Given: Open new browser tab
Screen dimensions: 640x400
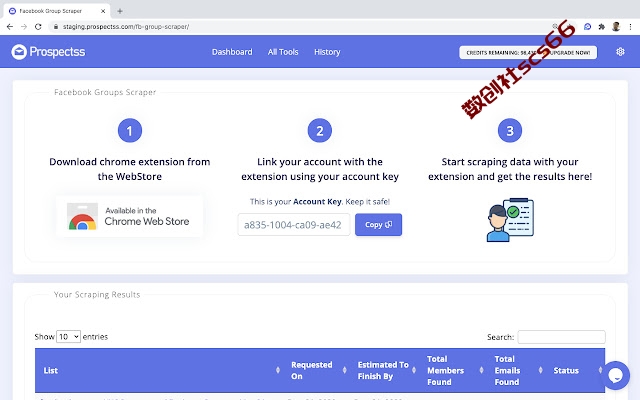Looking at the screenshot, I should (120, 11).
